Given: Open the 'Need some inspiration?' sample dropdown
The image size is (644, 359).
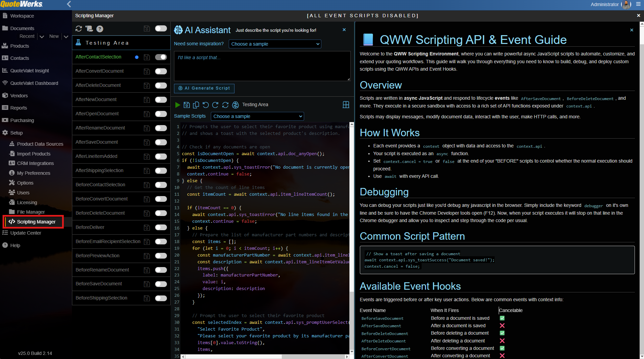Looking at the screenshot, I should [x=275, y=44].
